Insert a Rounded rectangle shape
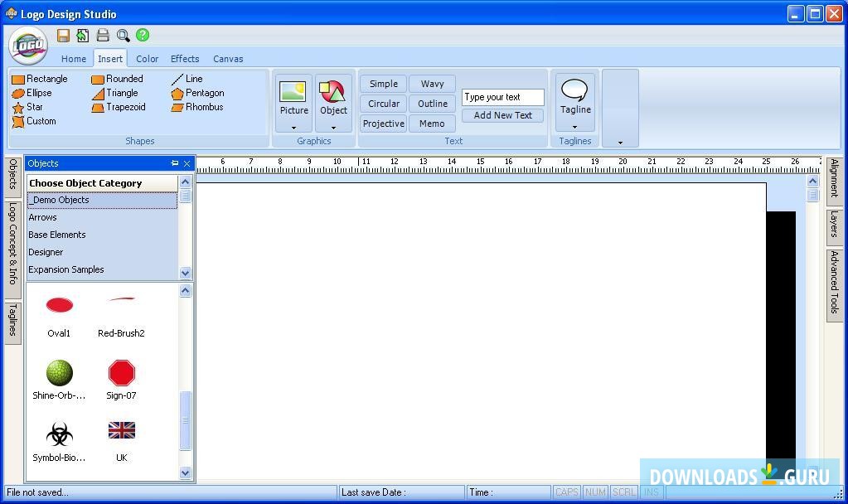The width and height of the screenshot is (848, 504). (x=118, y=79)
